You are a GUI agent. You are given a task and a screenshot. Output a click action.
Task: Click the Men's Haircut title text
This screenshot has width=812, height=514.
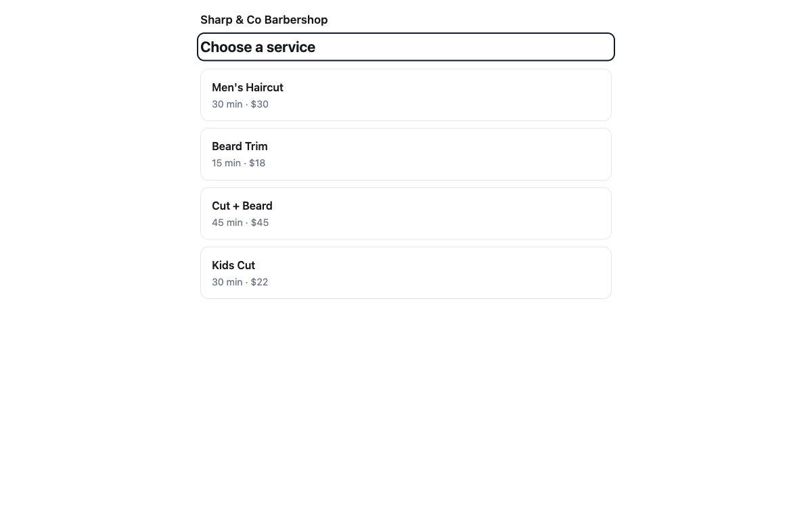click(248, 87)
